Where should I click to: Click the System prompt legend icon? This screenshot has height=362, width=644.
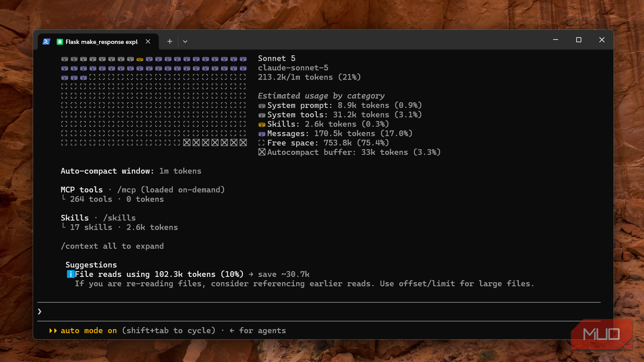pos(262,106)
